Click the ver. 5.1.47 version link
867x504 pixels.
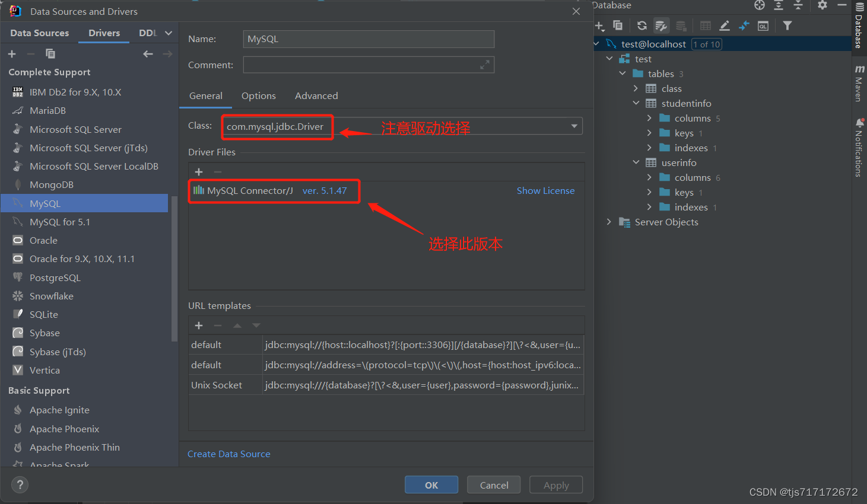coord(325,191)
